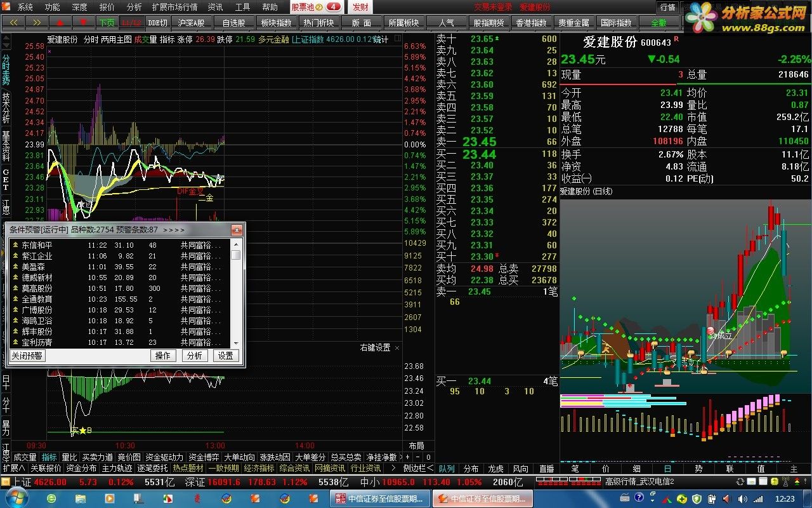Click the 操作 button in alert dialog
812x508 pixels.
pyautogui.click(x=163, y=356)
